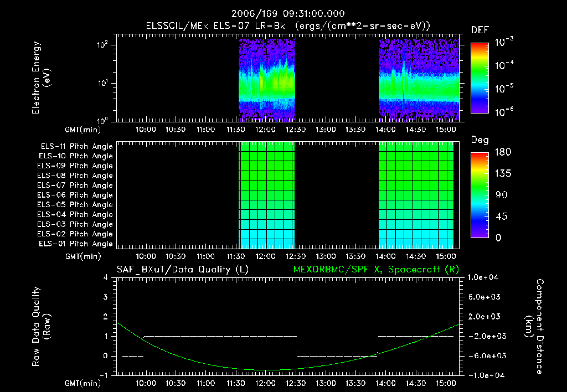Click the 10:00 tick label under data quality panel
Image resolution: width=567 pixels, height=392 pixels.
coord(146,383)
